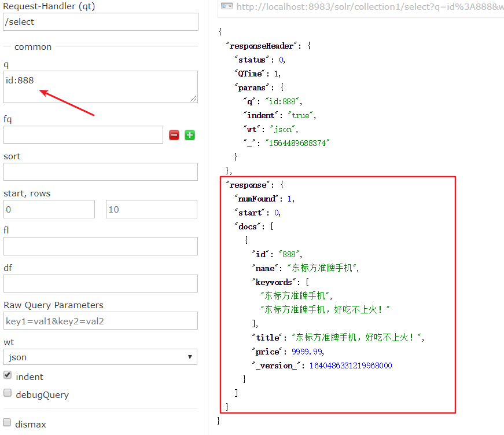Image resolution: width=504 pixels, height=435 pixels.
Task: Click the "status" key in responseHeader
Action: click(252, 60)
